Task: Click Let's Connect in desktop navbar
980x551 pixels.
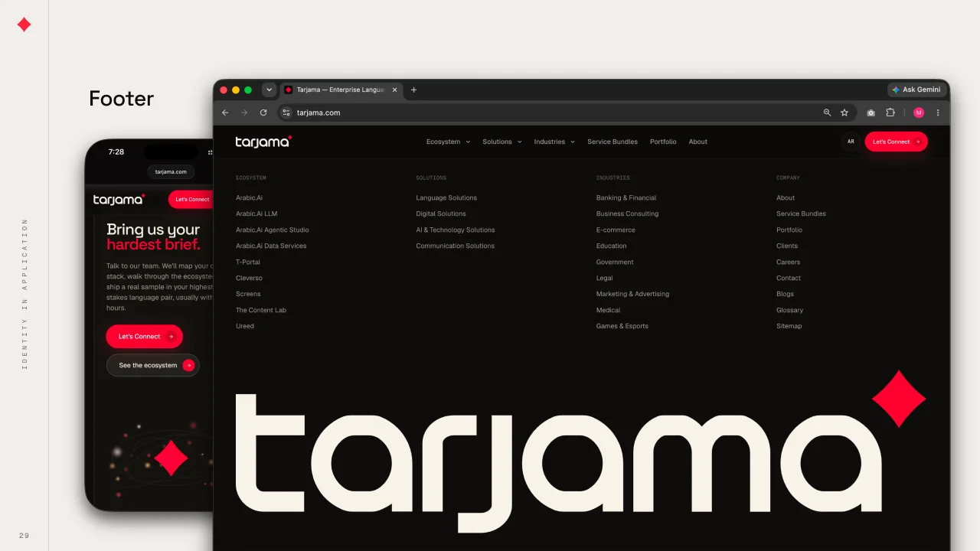Action: pos(896,142)
